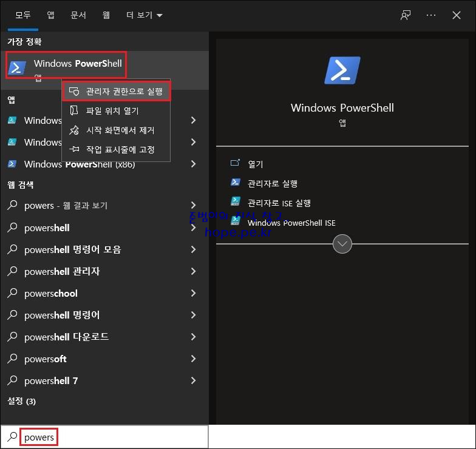The height and width of the screenshot is (449, 476).
Task: Expand arrow for Windows PowerShell (x86)
Action: tap(193, 164)
